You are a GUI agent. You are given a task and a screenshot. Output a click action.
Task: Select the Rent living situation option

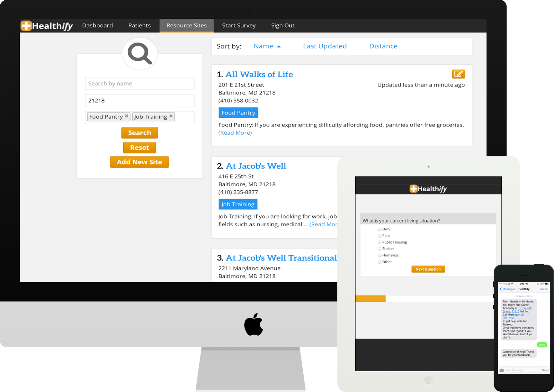point(379,236)
